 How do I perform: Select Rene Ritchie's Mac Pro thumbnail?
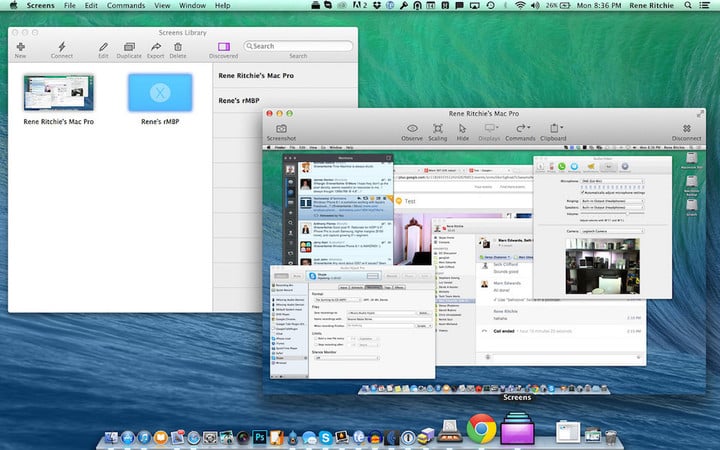click(x=59, y=92)
